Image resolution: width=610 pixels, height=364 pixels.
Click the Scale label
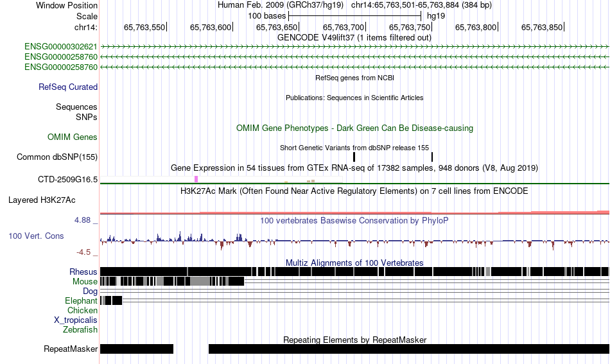point(87,16)
